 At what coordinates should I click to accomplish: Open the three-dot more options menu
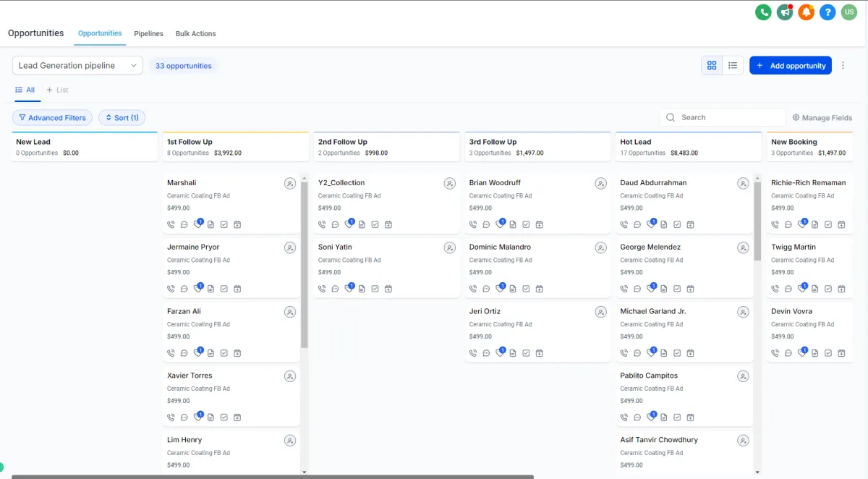pos(843,66)
